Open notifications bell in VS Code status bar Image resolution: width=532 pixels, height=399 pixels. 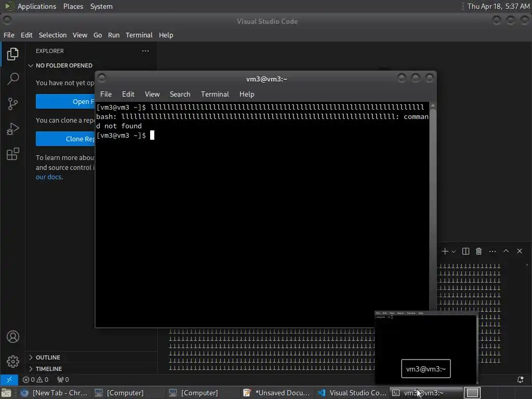520,380
